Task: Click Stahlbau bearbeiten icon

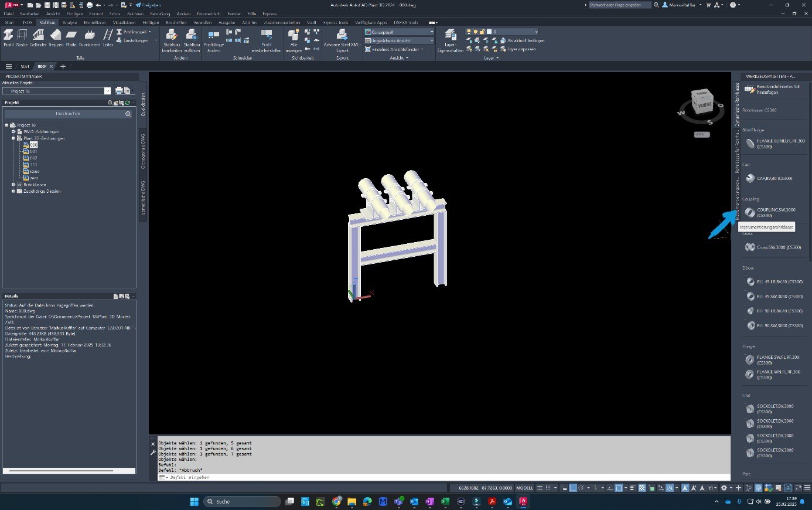Action: click(172, 40)
